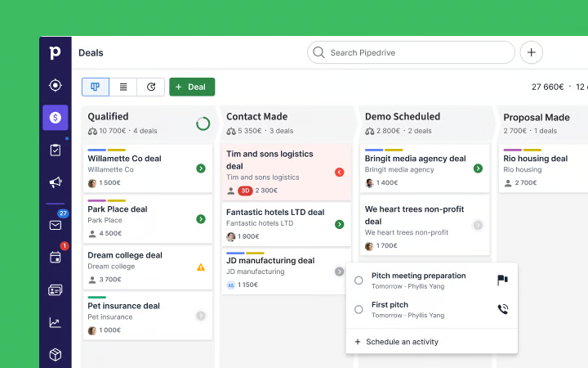This screenshot has width=588, height=368.
Task: Open Activities calendar icon in sidebar
Action: (x=56, y=258)
